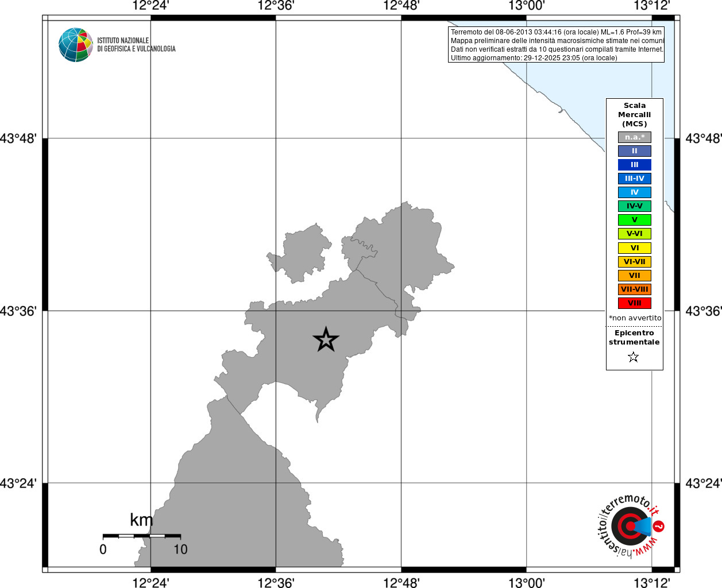Select the IV intensity legend swatch
Viewport: 722px width, 588px height.
[x=635, y=192]
